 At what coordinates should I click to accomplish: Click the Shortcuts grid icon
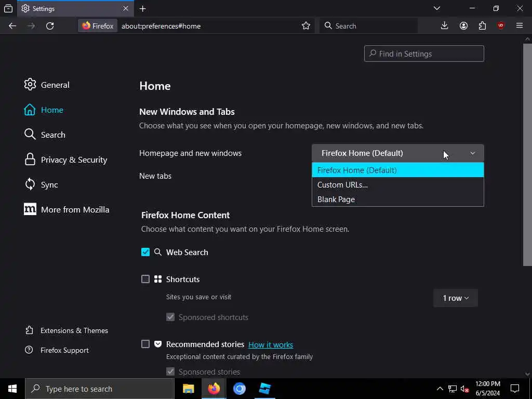[x=158, y=279]
